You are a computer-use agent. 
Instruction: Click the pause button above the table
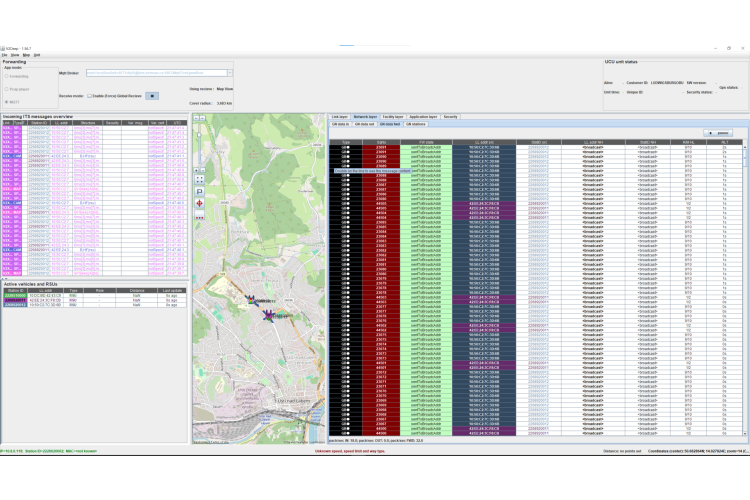pos(718,133)
